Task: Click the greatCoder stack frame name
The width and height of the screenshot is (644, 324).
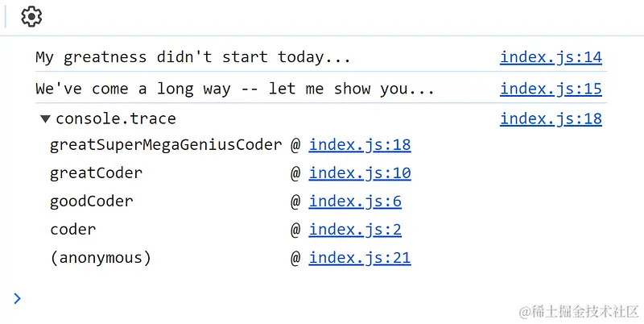Action: coord(96,173)
